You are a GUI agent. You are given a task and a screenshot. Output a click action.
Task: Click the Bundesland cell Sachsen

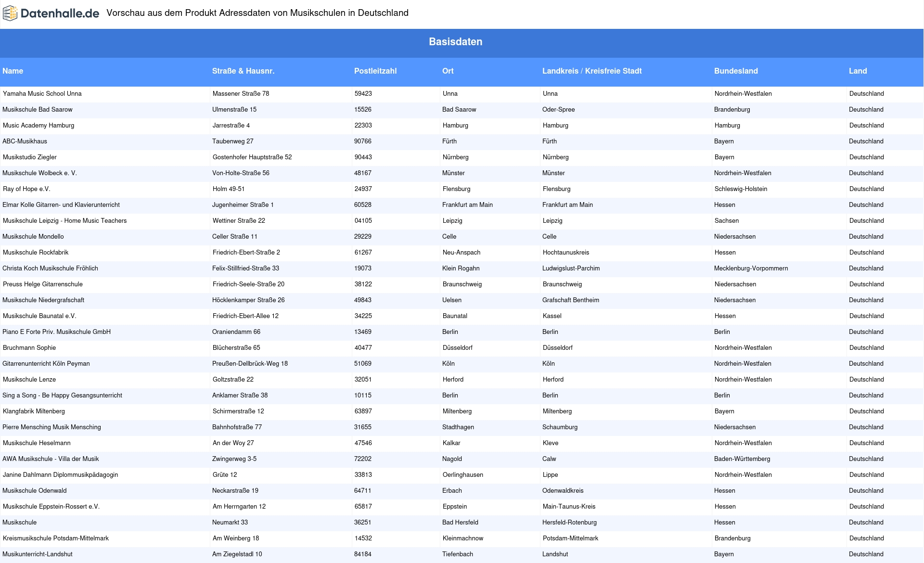pos(727,221)
